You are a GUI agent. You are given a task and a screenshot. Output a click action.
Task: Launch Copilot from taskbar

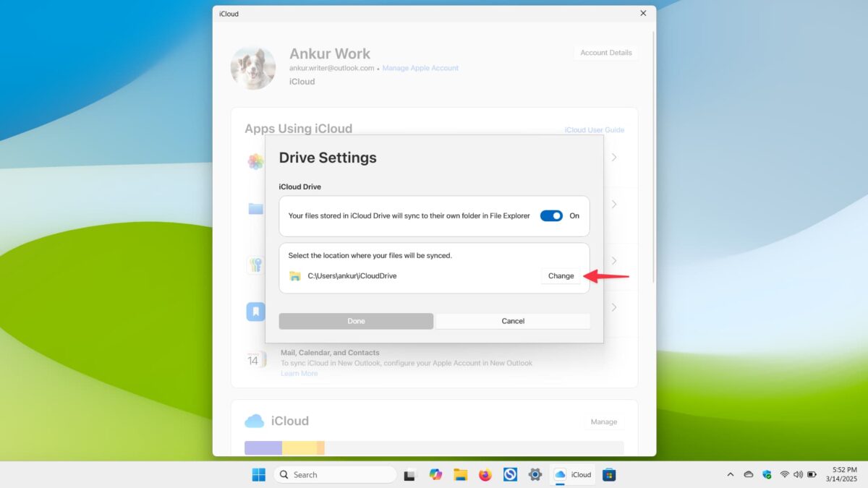435,474
